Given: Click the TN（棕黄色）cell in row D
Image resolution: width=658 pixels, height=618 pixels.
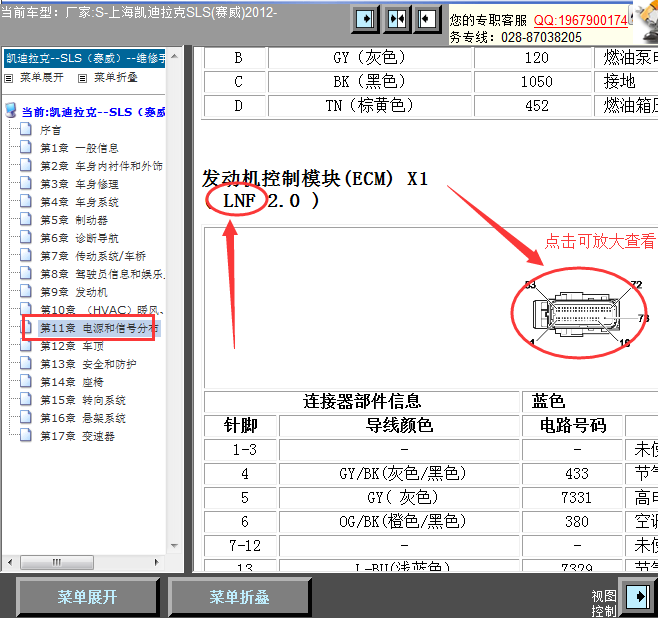Looking at the screenshot, I should pos(370,106).
